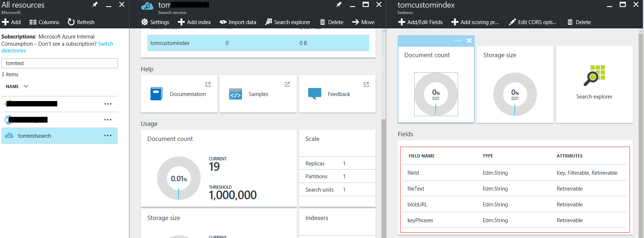
Task: Close the Document count tile with X
Action: point(469,41)
